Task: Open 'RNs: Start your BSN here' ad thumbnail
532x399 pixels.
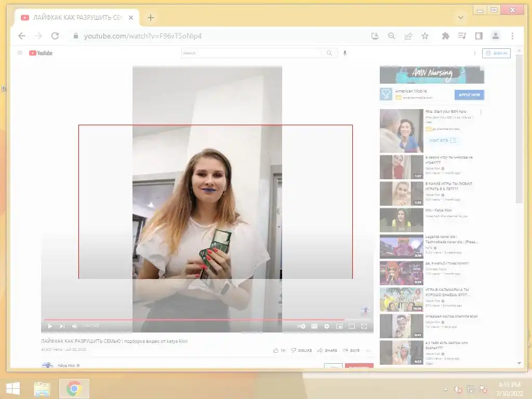Action: point(402,130)
